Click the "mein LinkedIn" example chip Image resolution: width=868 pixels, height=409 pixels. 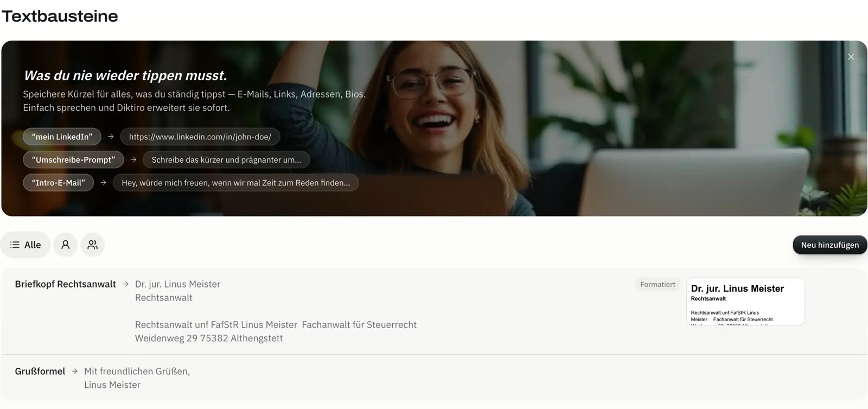62,137
